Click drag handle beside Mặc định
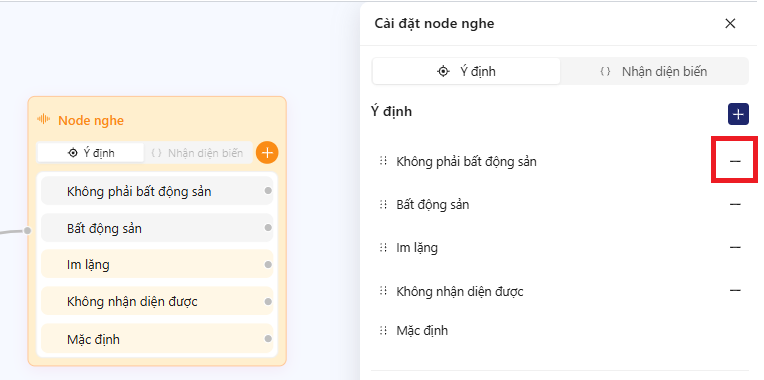 point(383,330)
